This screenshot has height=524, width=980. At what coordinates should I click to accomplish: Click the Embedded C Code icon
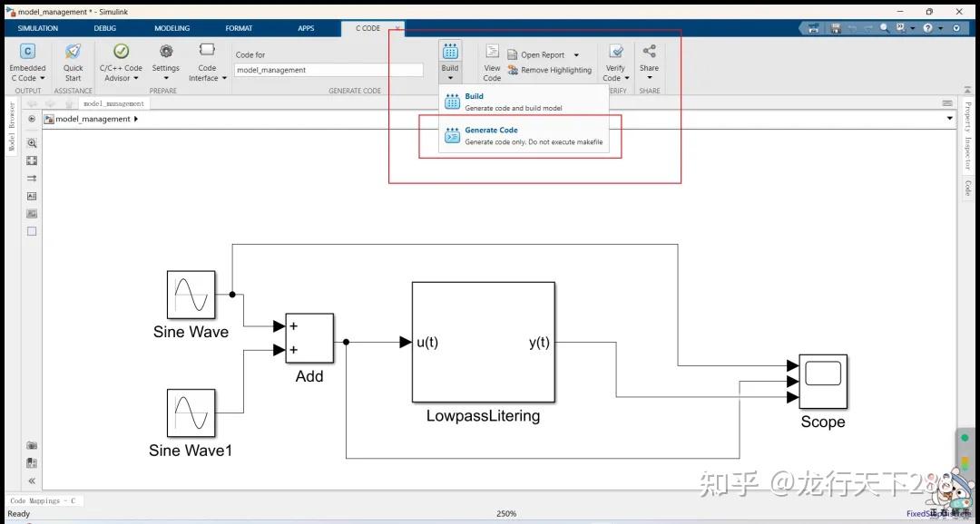[27, 51]
